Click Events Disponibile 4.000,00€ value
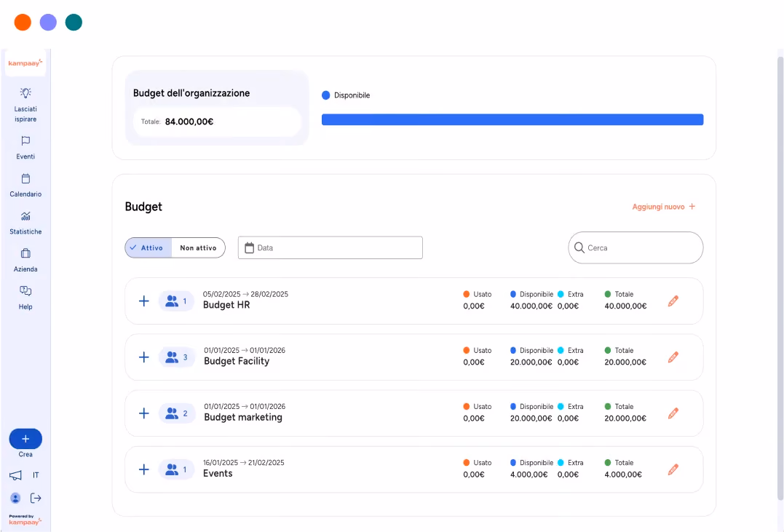Image resolution: width=784 pixels, height=532 pixels. coord(529,475)
